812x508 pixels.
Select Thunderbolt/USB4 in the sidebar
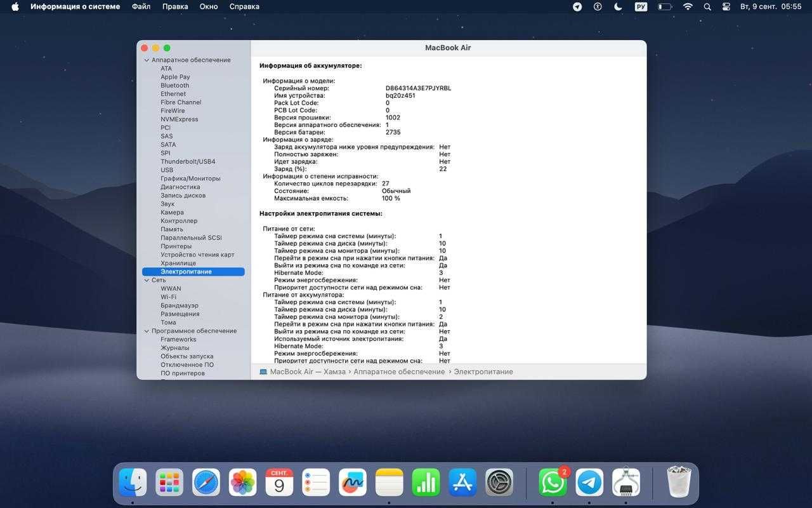pyautogui.click(x=188, y=161)
